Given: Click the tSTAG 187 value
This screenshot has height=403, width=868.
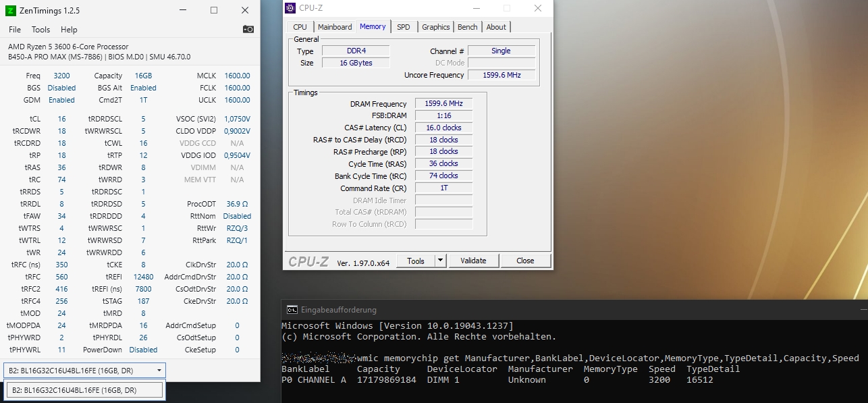Looking at the screenshot, I should [143, 301].
